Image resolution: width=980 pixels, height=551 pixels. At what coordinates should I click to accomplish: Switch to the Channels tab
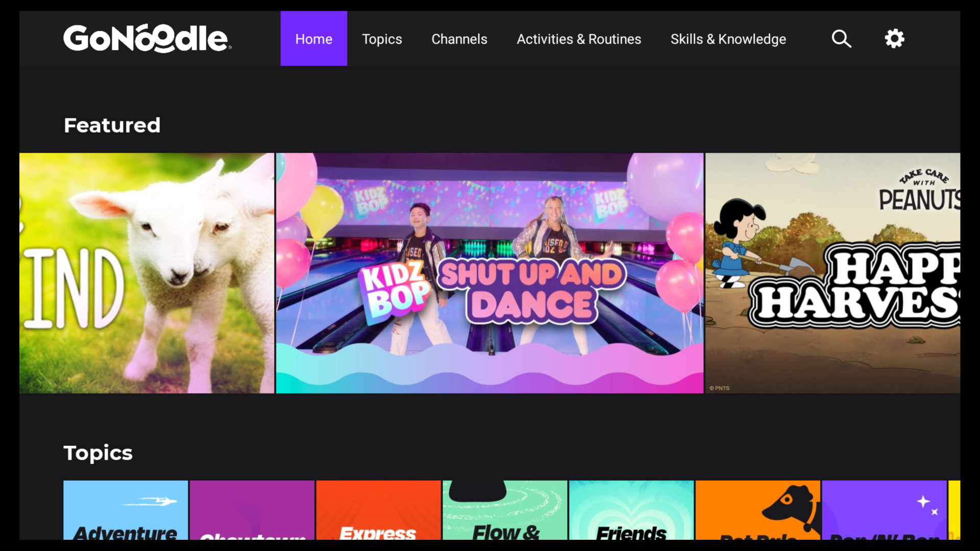459,39
